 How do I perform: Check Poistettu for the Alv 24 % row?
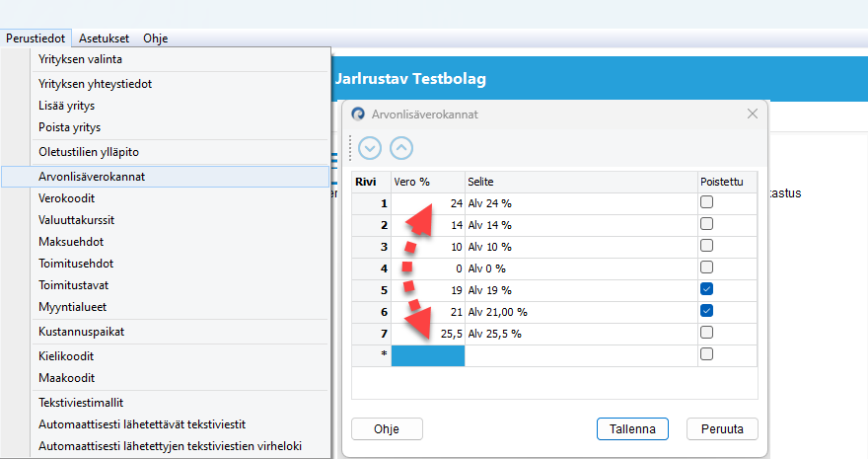706,202
